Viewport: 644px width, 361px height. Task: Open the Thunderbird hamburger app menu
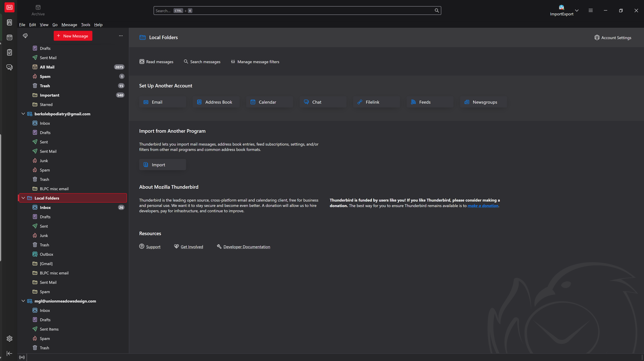point(591,11)
